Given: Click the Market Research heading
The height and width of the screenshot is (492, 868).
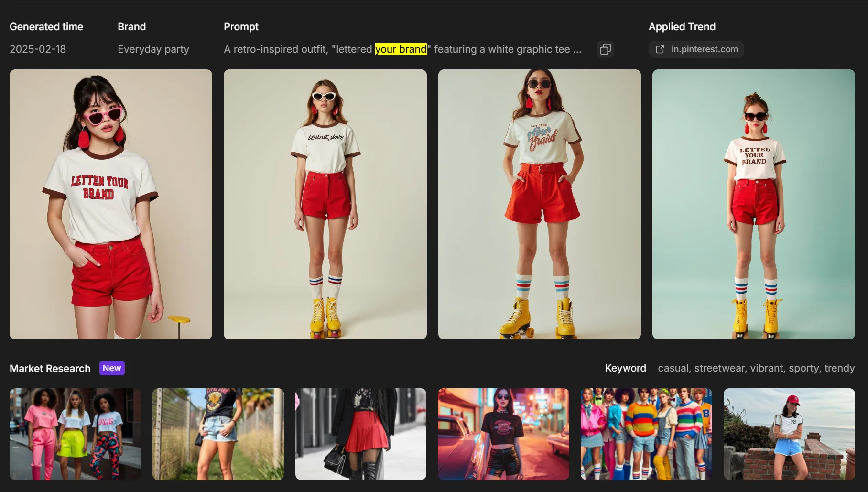Looking at the screenshot, I should 50,368.
